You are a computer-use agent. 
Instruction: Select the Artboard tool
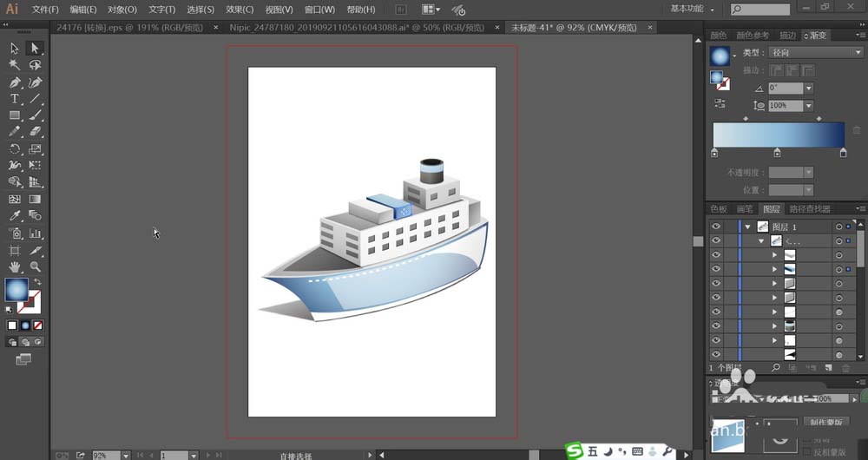[x=15, y=250]
